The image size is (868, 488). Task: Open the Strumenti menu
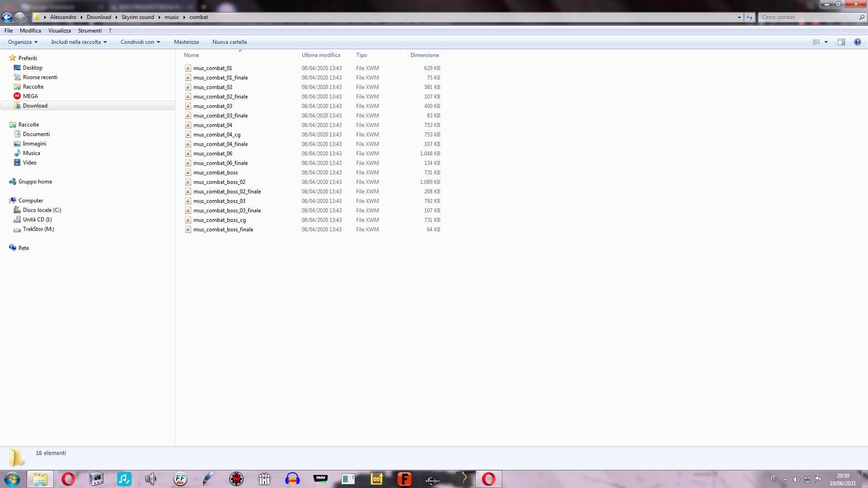[x=90, y=31]
